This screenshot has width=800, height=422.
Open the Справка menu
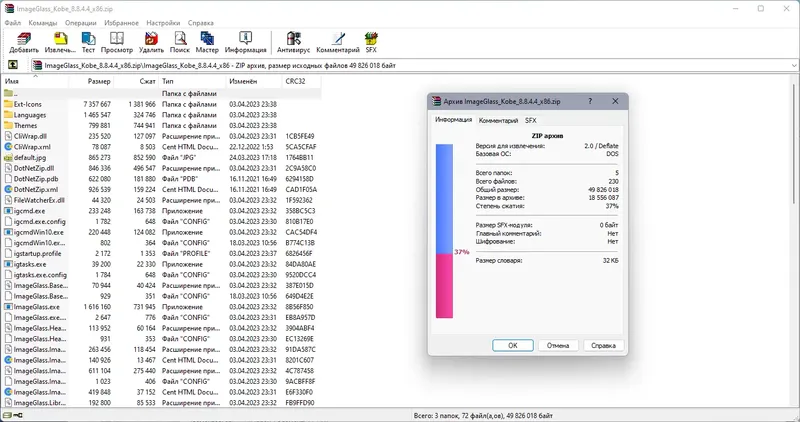(x=201, y=23)
